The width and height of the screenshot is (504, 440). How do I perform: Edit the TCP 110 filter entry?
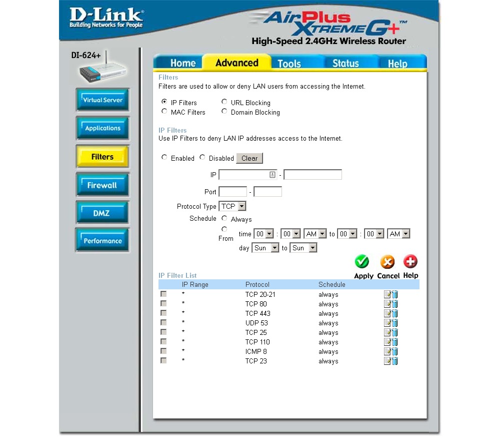click(x=387, y=342)
